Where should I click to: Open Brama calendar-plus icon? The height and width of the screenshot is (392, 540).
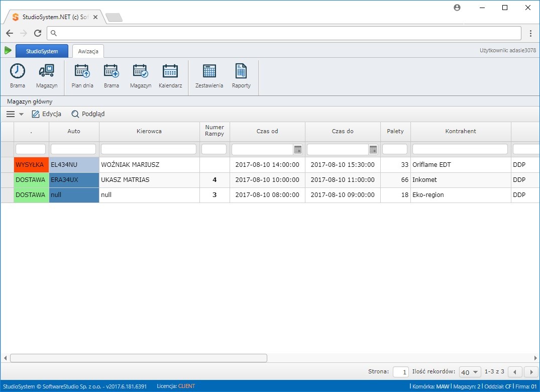click(111, 71)
